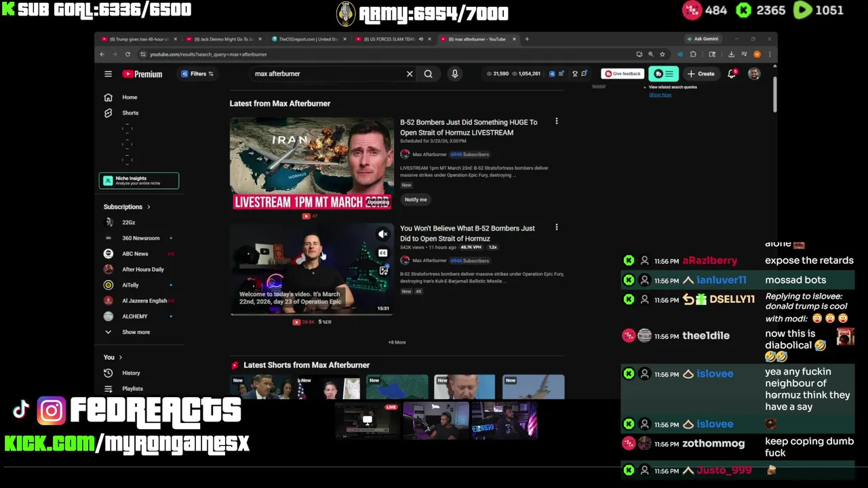The image size is (868, 488).
Task: Click the browser back arrow
Action: coord(102,54)
